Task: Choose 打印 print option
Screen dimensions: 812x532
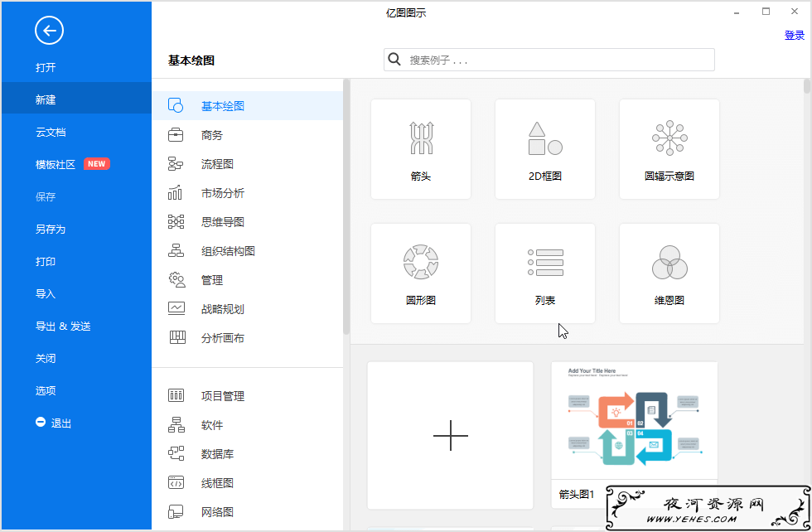Action: 46,262
